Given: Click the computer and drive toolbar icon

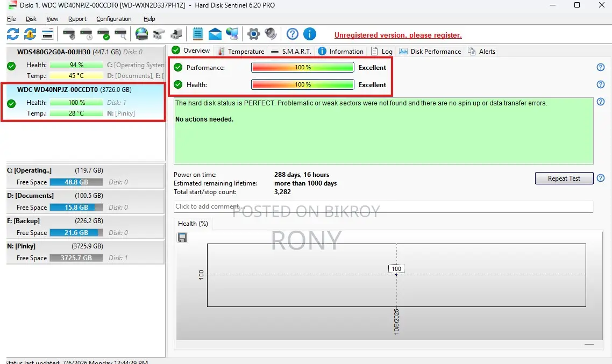Looking at the screenshot, I should tap(176, 34).
